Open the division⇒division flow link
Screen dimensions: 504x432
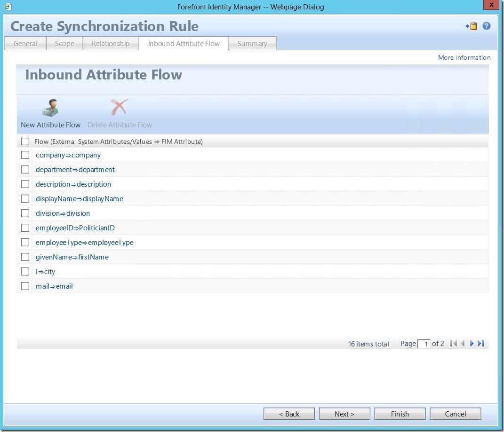(x=63, y=213)
